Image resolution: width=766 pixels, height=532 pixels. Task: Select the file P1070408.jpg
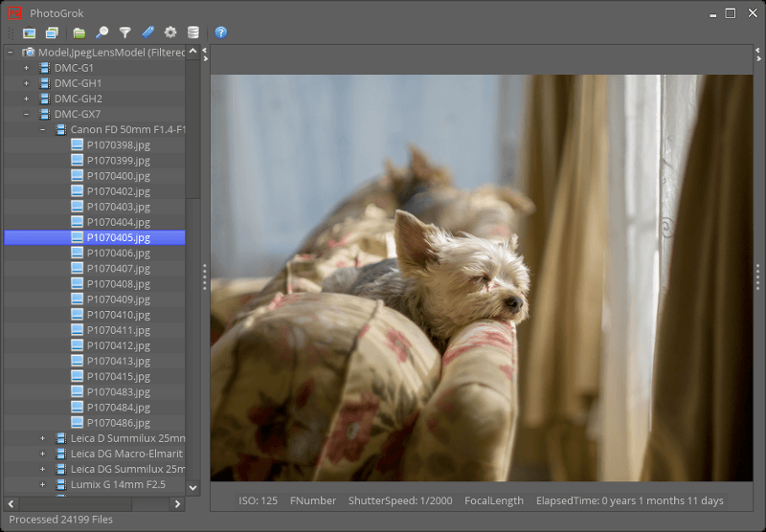[x=118, y=284]
